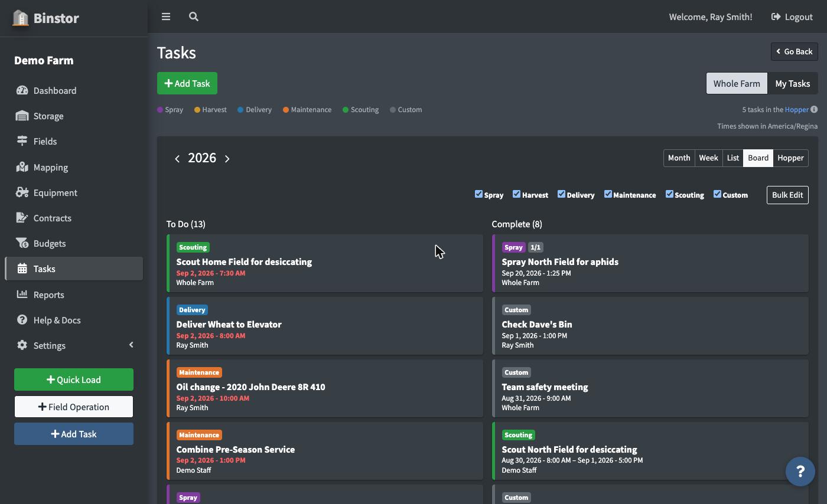
Task: Click the Settings gear icon
Action: [x=22, y=345]
